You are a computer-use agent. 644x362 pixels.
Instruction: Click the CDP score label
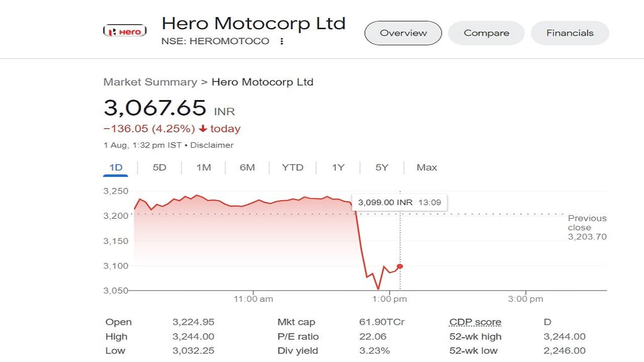tap(475, 322)
